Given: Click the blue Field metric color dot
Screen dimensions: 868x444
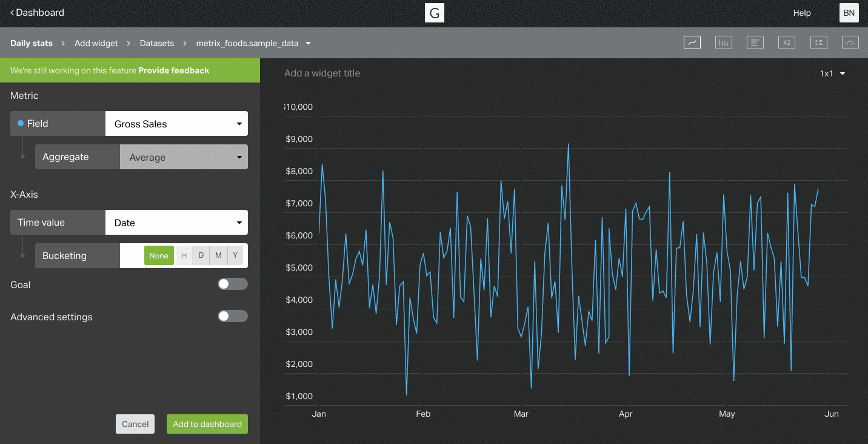Looking at the screenshot, I should tap(21, 123).
